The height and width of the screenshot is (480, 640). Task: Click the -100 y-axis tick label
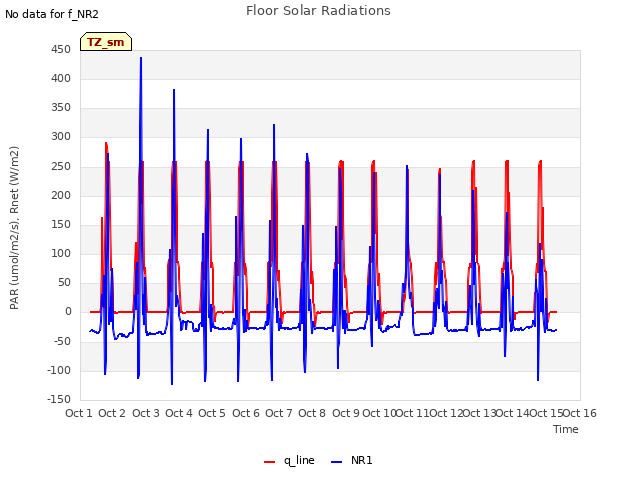tap(59, 371)
